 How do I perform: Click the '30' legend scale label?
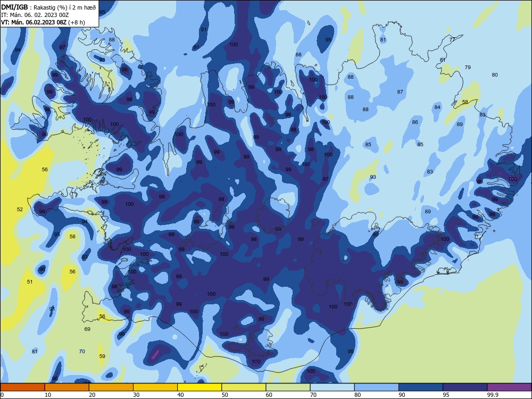[136, 395]
